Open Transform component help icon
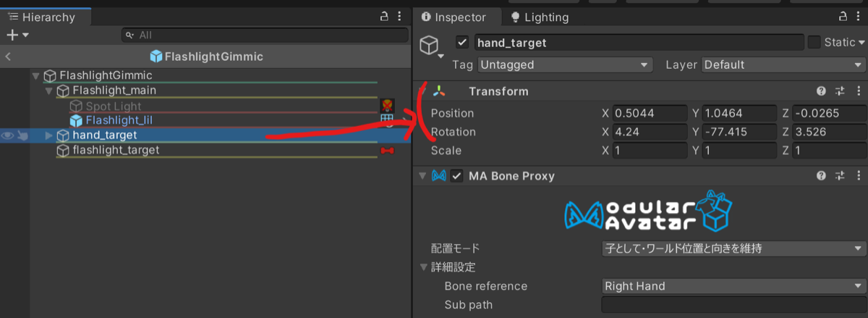The width and height of the screenshot is (868, 318). point(821,91)
